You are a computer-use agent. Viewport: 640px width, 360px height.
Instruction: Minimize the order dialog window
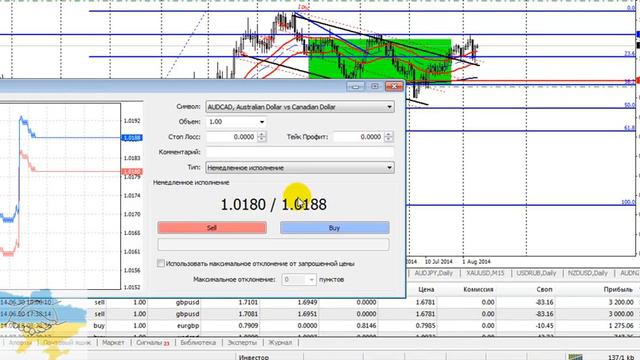coord(355,86)
